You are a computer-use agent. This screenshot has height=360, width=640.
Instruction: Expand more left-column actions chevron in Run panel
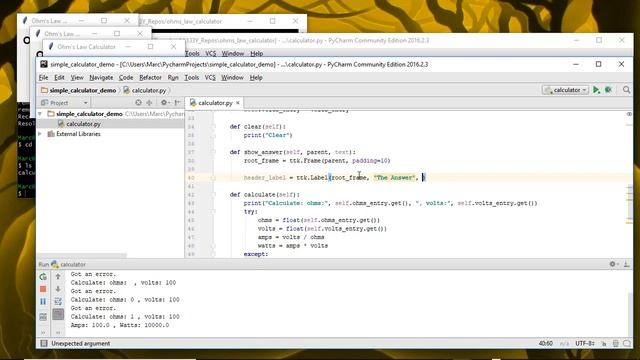click(43, 332)
